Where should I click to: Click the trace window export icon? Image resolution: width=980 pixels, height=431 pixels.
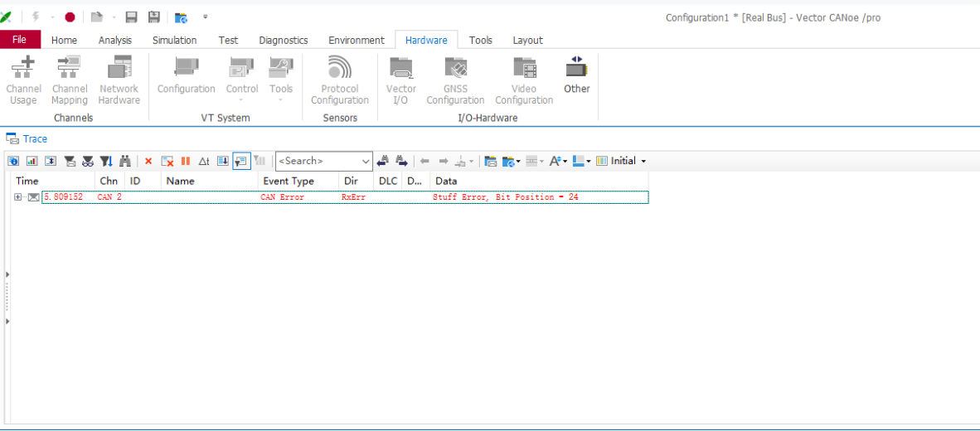491,161
